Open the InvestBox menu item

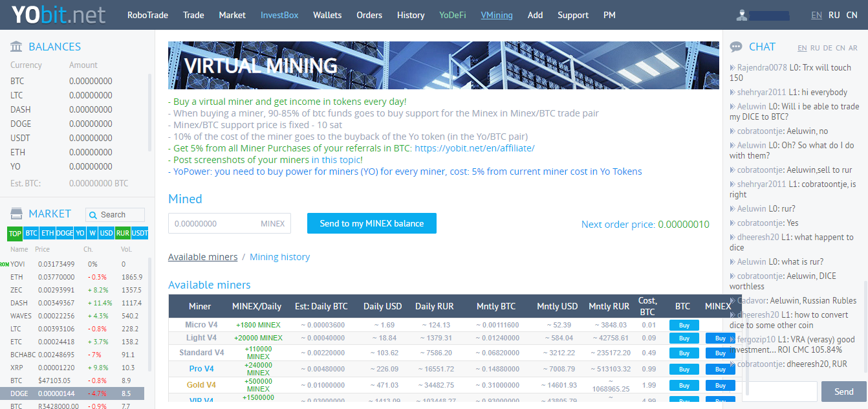(280, 15)
